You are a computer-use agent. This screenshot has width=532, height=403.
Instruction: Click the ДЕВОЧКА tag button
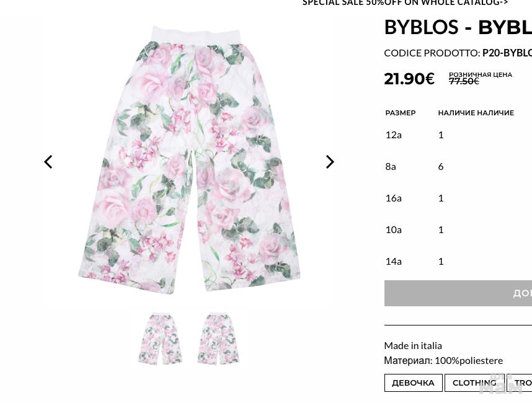[x=413, y=383]
